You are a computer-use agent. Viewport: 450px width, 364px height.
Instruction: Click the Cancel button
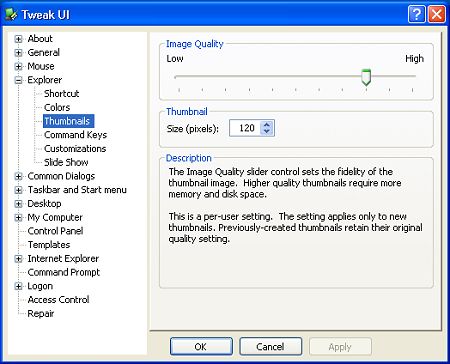pos(270,347)
